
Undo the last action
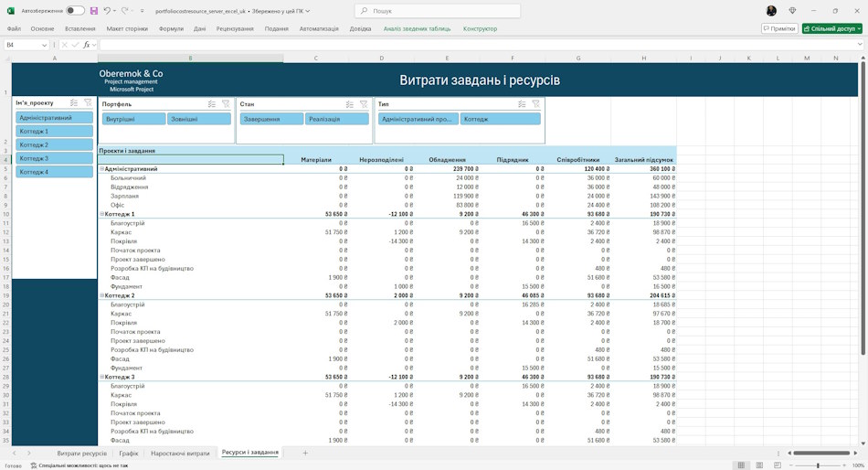[107, 11]
